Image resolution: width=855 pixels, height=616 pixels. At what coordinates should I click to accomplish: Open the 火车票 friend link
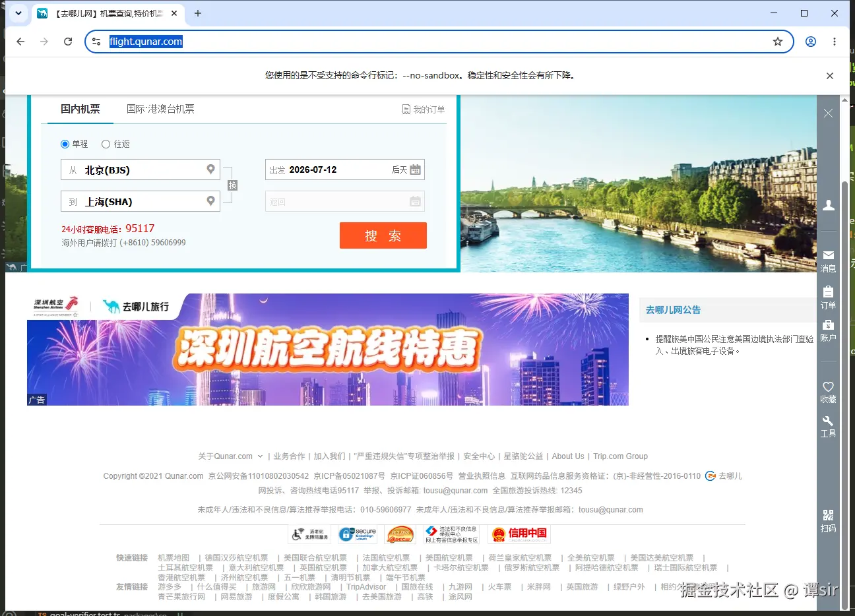coord(499,587)
